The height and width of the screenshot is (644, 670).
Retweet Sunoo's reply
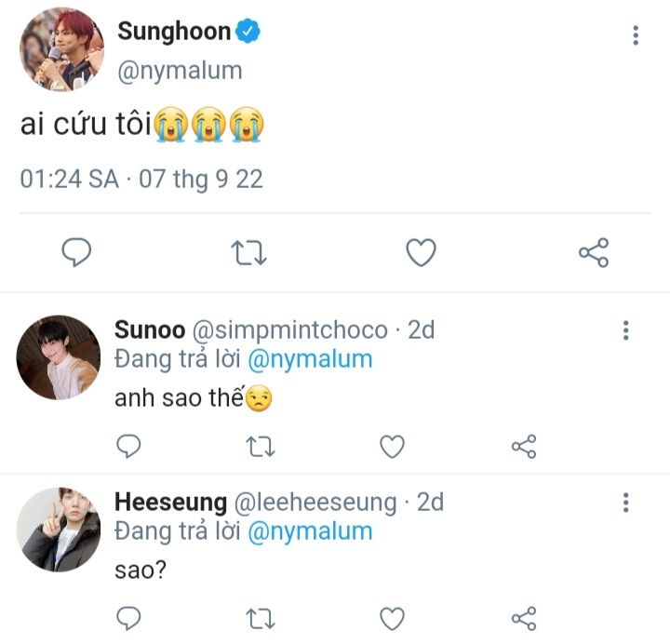(x=261, y=447)
